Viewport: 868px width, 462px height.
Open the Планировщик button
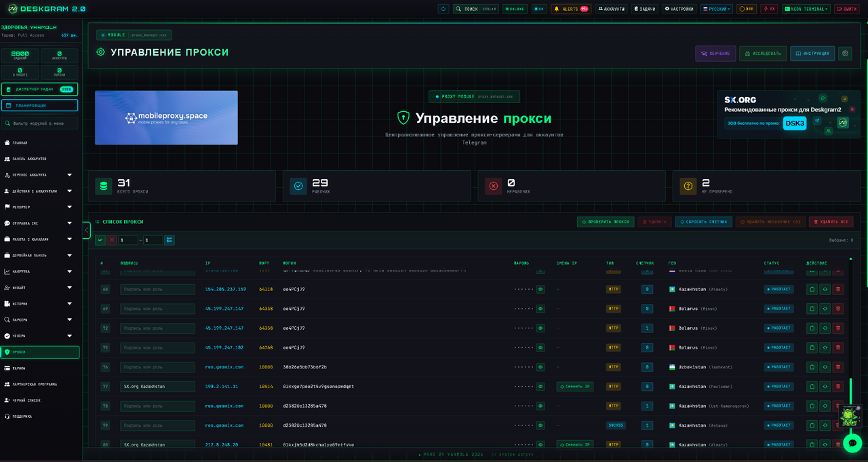(x=40, y=105)
